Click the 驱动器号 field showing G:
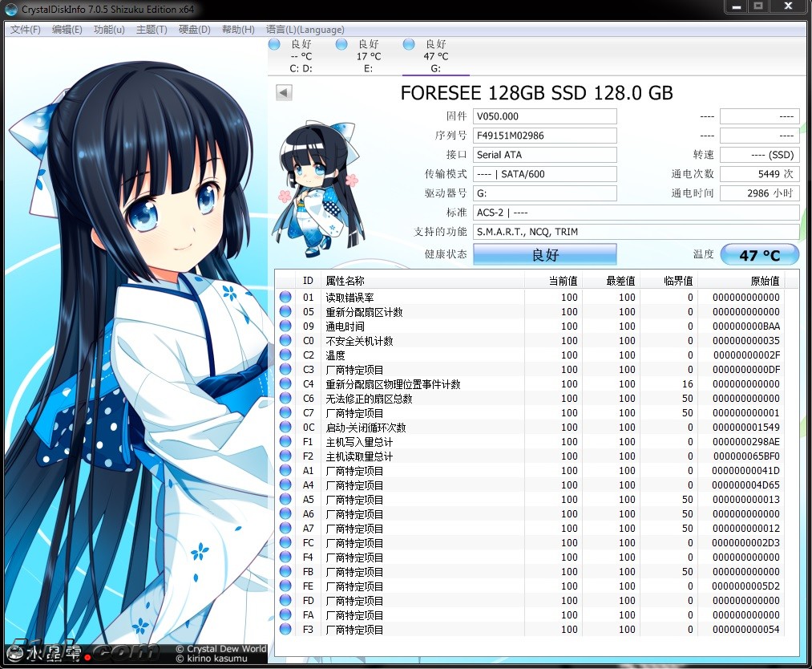812x669 pixels. (545, 193)
